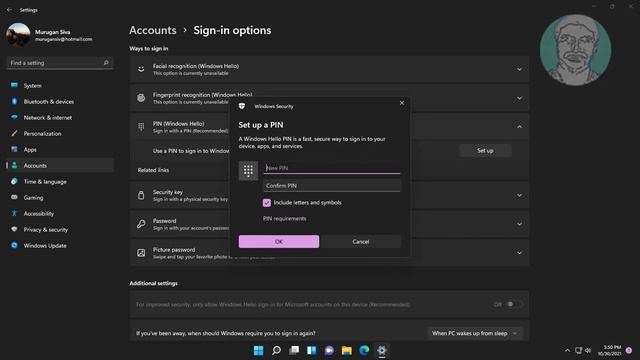Screen dimensions: 640x360
Task: Click the Set up button for PIN
Action: (485, 151)
